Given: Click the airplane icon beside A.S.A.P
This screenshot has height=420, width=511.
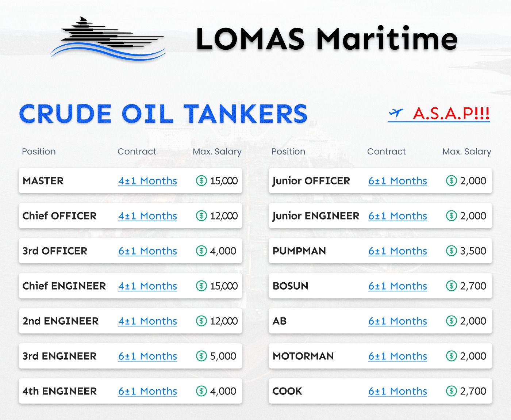Looking at the screenshot, I should click(x=396, y=113).
